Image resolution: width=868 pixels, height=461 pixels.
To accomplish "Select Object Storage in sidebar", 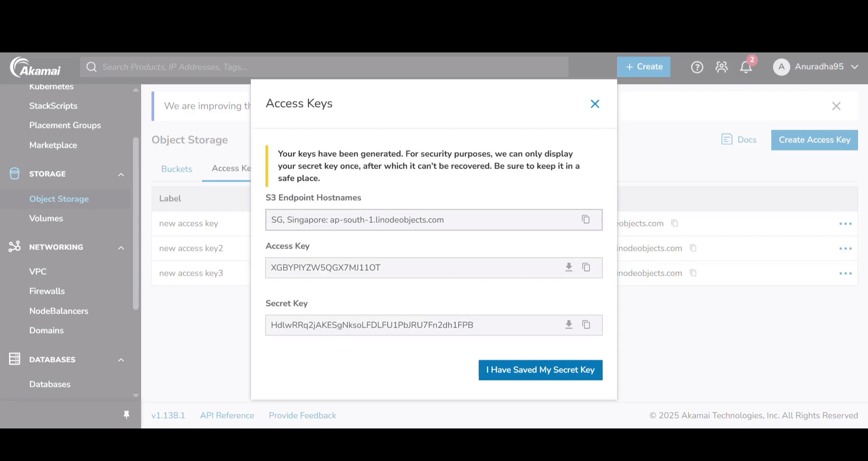I will pos(59,199).
